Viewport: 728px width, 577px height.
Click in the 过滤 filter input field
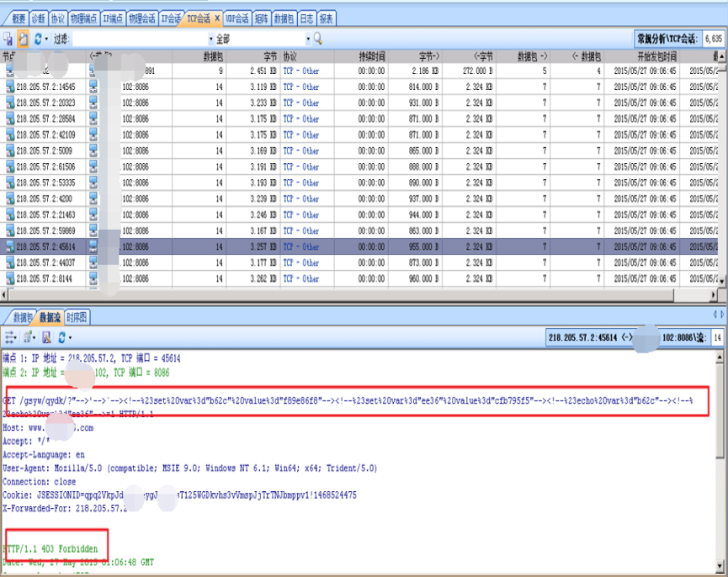(x=139, y=39)
